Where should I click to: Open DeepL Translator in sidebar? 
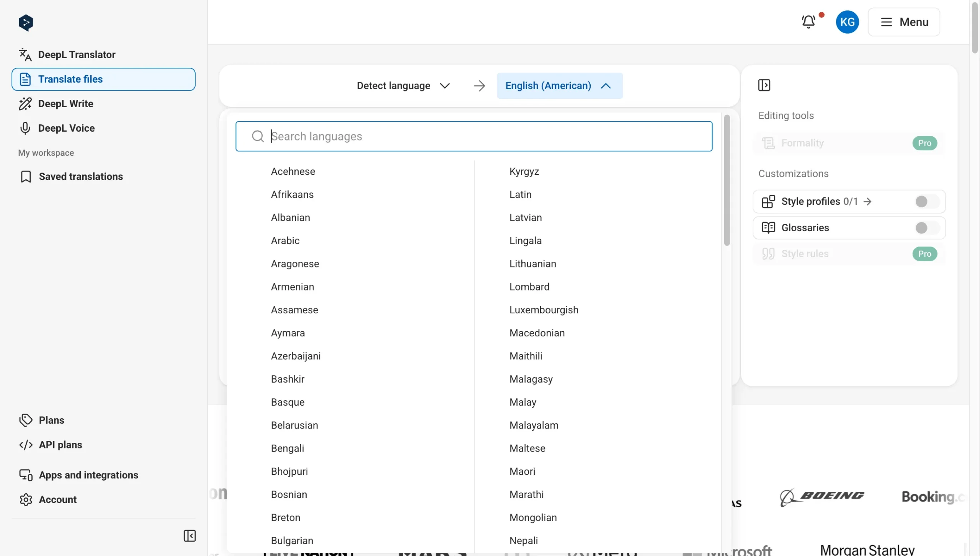click(x=103, y=55)
